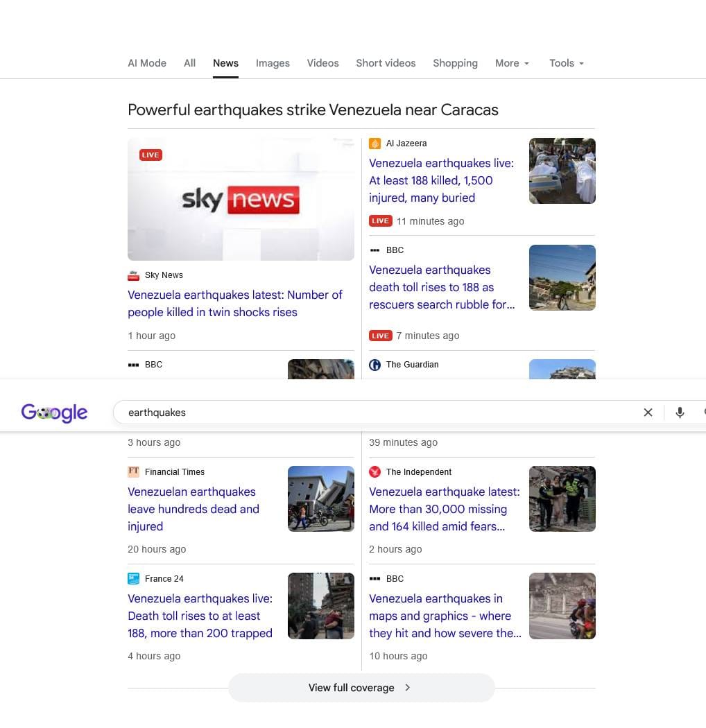
Task: Click The Independent source name
Action: click(x=418, y=471)
